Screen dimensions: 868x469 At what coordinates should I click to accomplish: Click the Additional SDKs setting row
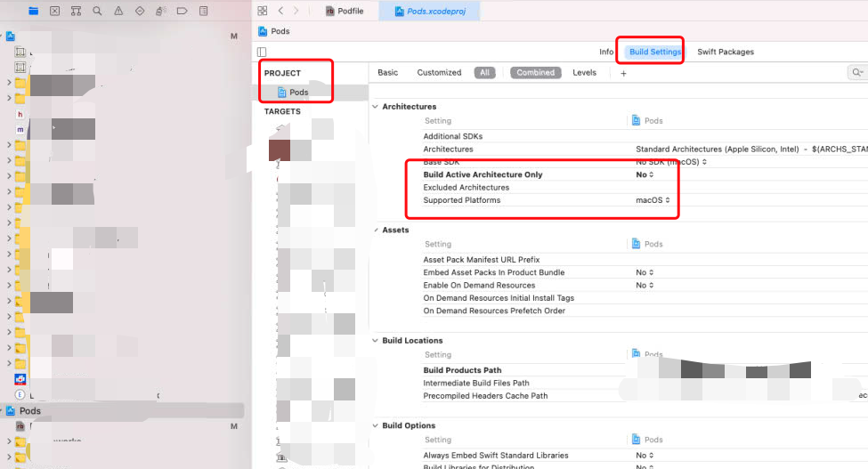pos(453,136)
